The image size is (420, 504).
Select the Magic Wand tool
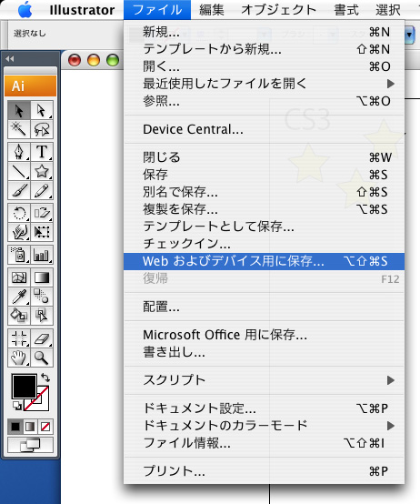point(19,129)
